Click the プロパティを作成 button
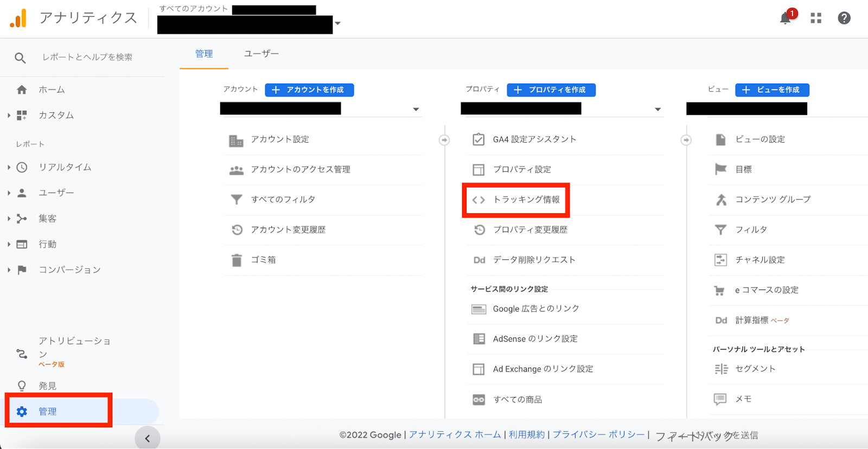 551,90
